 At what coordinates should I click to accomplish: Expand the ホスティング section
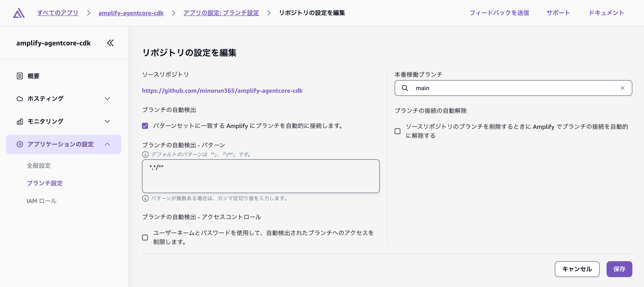pos(107,99)
